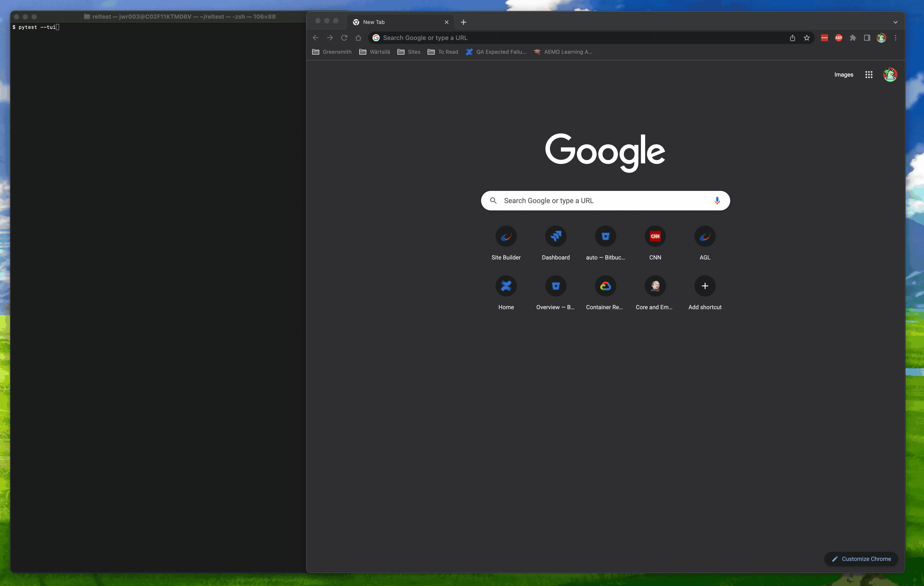Viewport: 924px width, 586px height.
Task: Go back with Chrome's back arrow
Action: [315, 38]
